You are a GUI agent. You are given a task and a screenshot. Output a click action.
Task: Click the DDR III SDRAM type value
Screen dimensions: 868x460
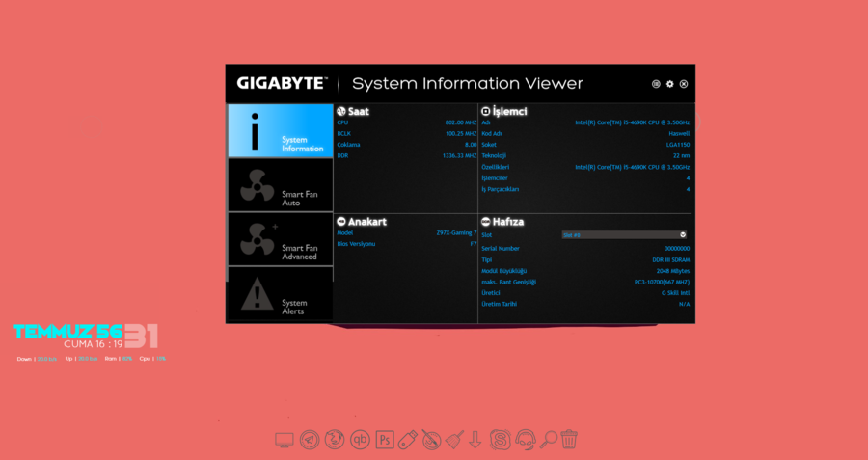pos(671,260)
